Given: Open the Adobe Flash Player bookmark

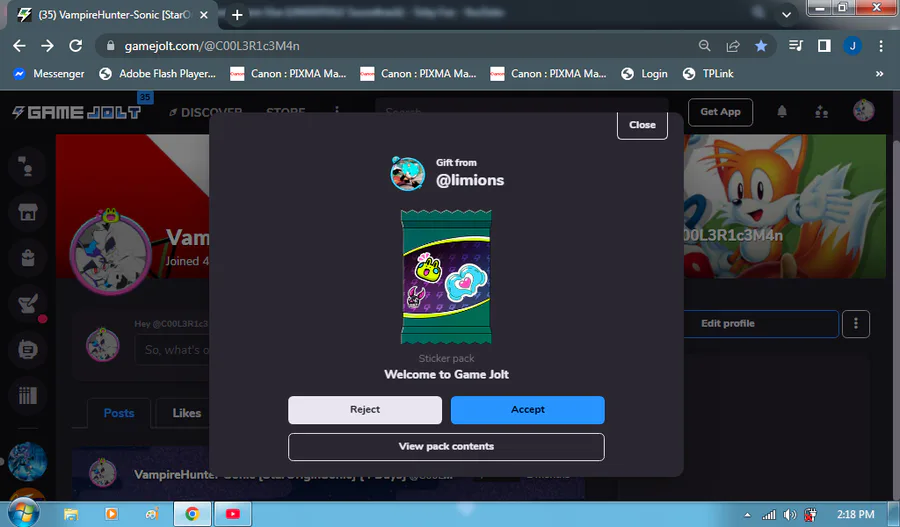Looking at the screenshot, I should pyautogui.click(x=158, y=73).
